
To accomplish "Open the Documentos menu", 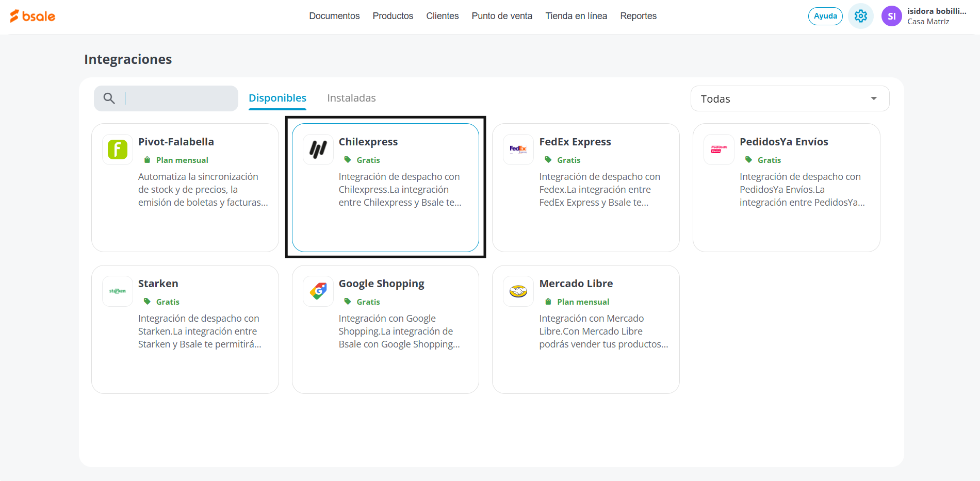I will coord(334,16).
